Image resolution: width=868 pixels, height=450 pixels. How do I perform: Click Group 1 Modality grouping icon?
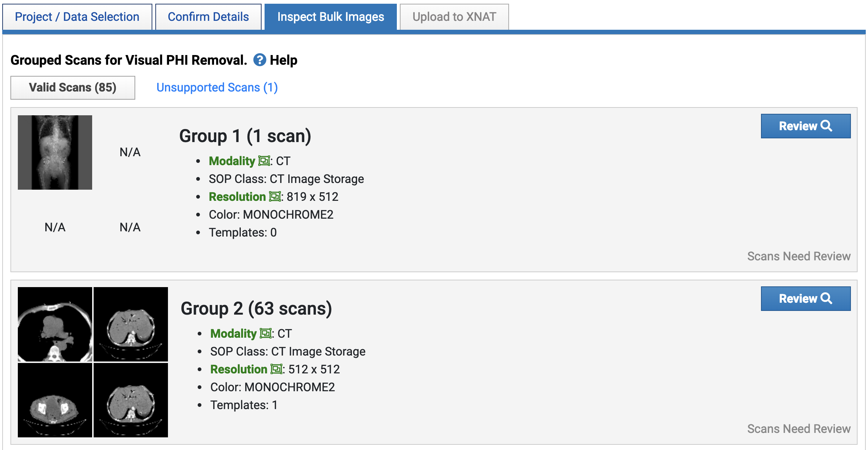[264, 161]
